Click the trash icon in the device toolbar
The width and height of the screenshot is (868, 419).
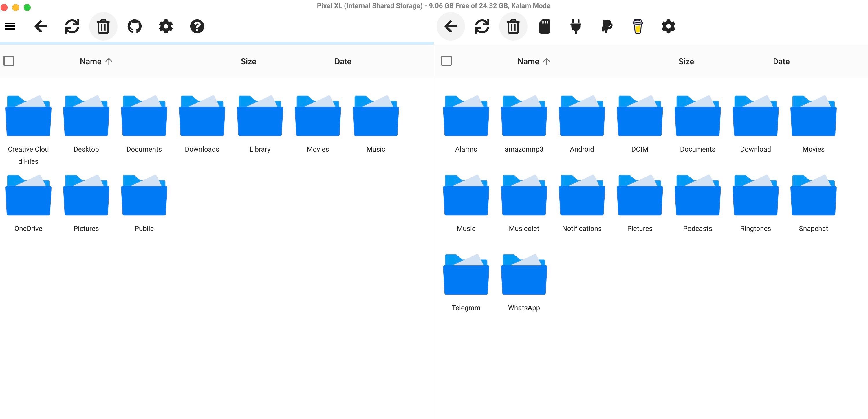(x=513, y=26)
